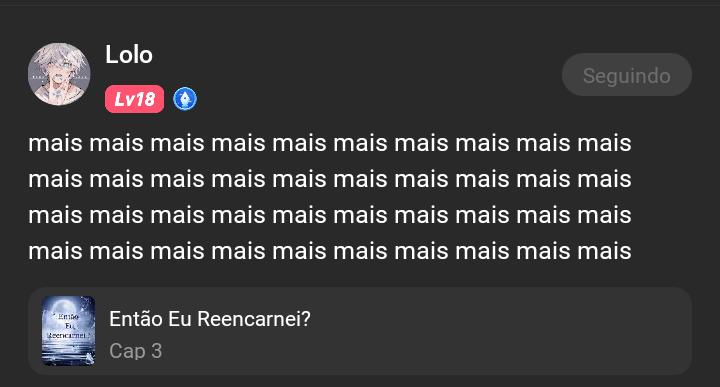Screen dimensions: 720x387
Task: Click the blue author pen badge icon
Action: point(185,99)
